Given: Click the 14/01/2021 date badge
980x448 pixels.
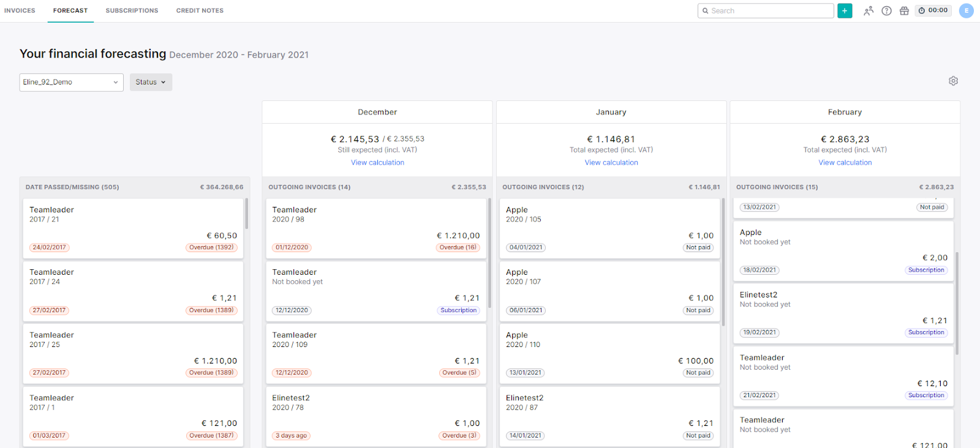Looking at the screenshot, I should click(x=526, y=436).
